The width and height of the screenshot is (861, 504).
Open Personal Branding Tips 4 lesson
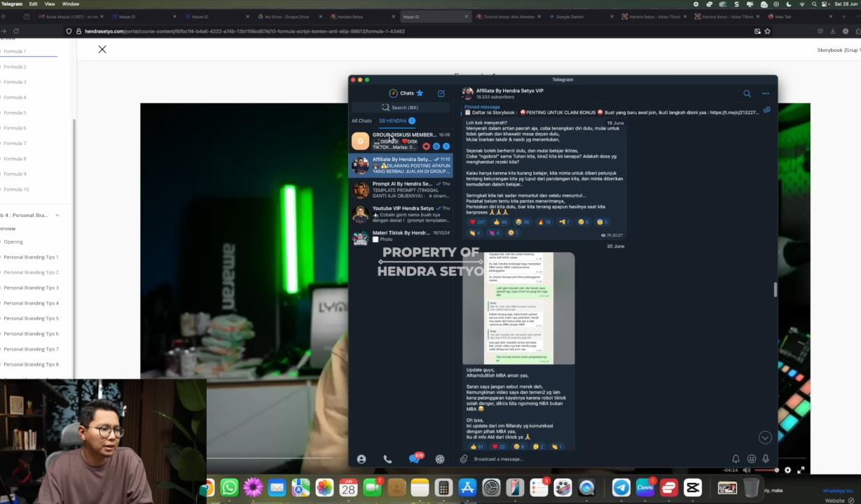tap(31, 303)
